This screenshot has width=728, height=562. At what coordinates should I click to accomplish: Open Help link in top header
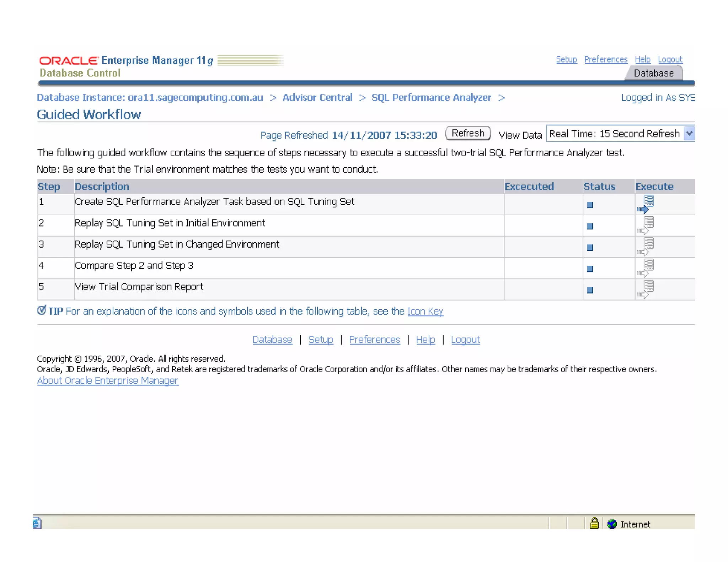pyautogui.click(x=643, y=59)
